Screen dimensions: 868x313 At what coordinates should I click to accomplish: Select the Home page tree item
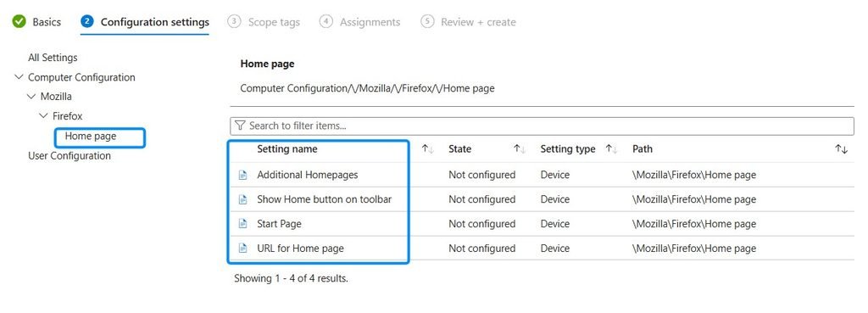click(91, 136)
